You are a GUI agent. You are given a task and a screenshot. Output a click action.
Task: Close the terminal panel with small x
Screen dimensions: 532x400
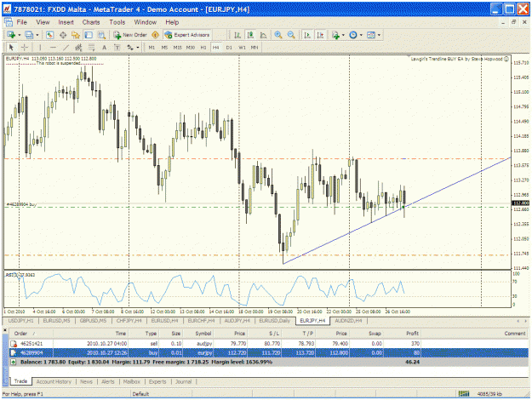click(x=5, y=329)
